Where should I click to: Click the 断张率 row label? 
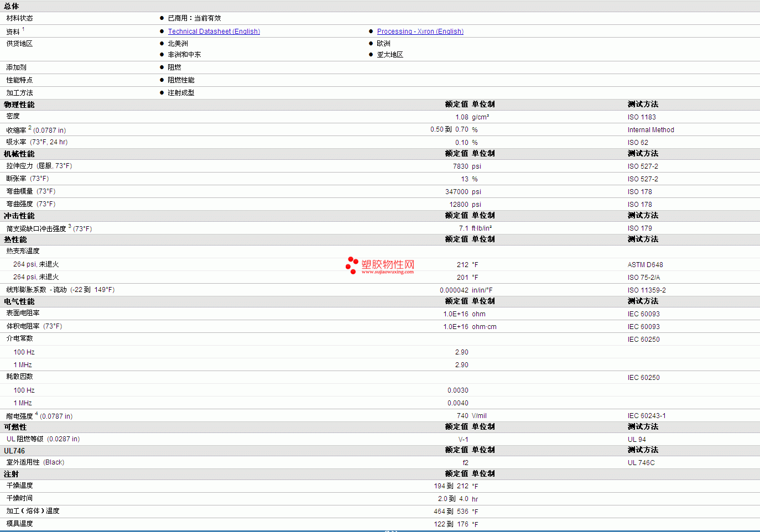pyautogui.click(x=27, y=179)
